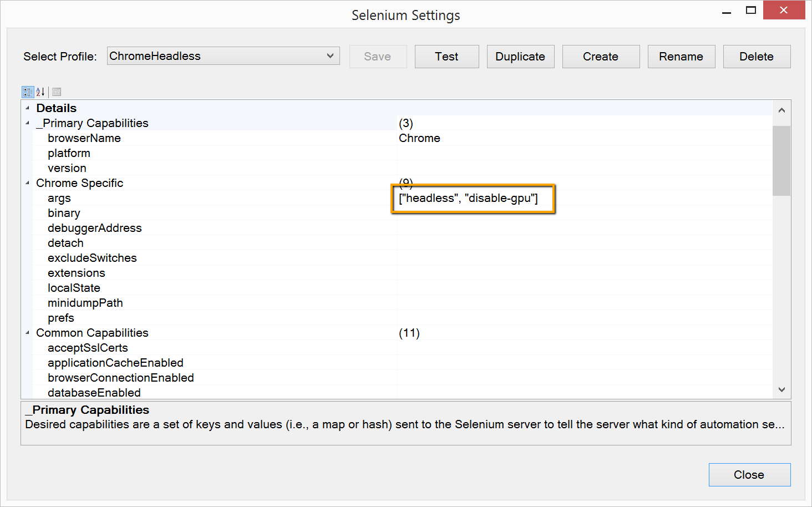Click the Property Pages toolbar icon
Screen dimensions: 812x507
(x=57, y=92)
